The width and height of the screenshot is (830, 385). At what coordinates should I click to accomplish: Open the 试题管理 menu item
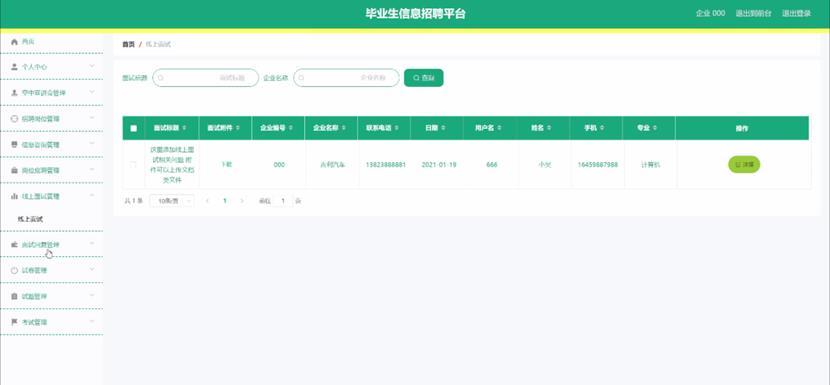(x=51, y=296)
